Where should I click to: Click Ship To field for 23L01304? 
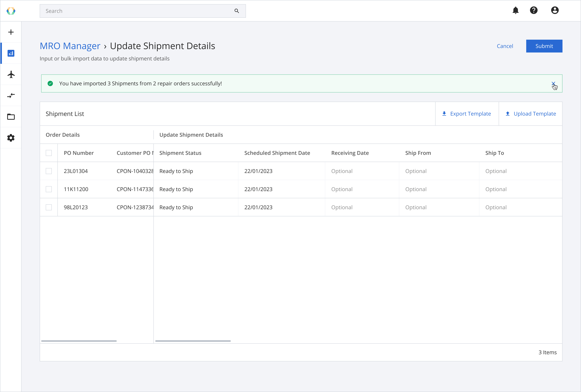coord(521,171)
